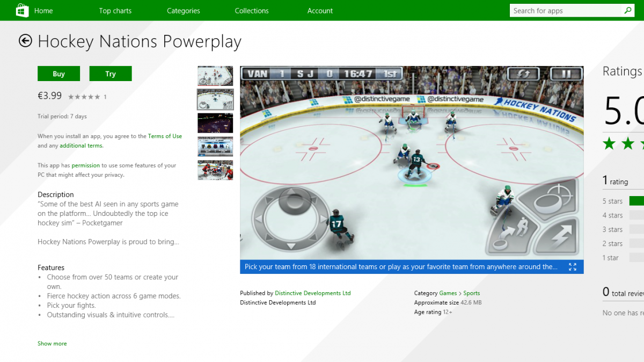Open Categories

[x=184, y=11]
